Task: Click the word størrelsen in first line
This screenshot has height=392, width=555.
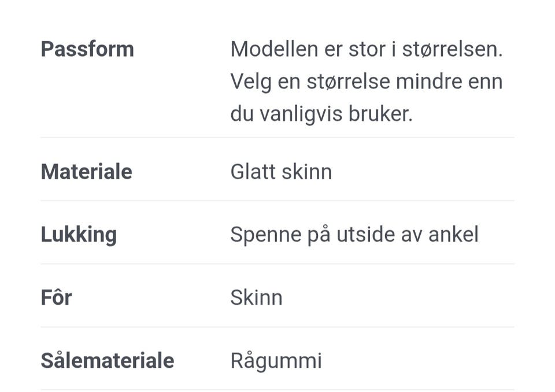Action: pyautogui.click(x=454, y=50)
